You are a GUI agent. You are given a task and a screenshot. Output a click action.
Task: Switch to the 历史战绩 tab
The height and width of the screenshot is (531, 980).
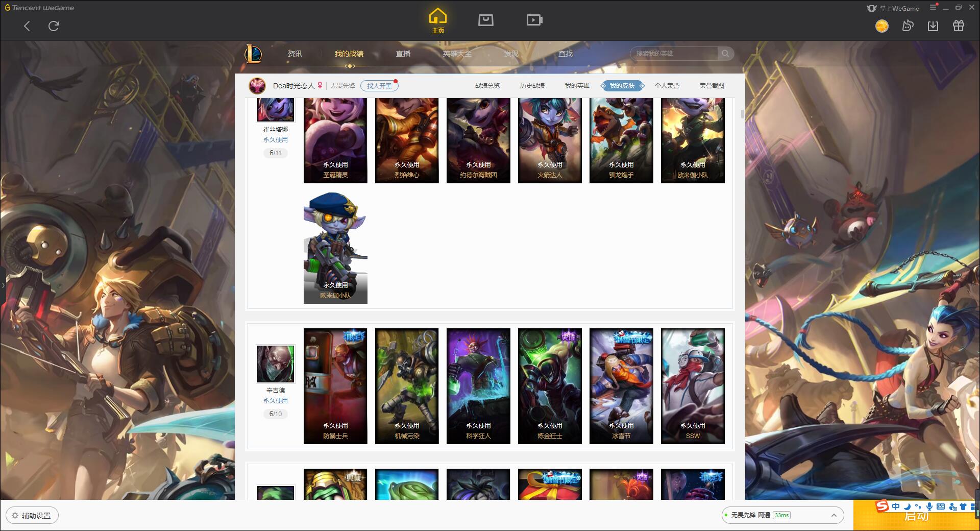532,86
